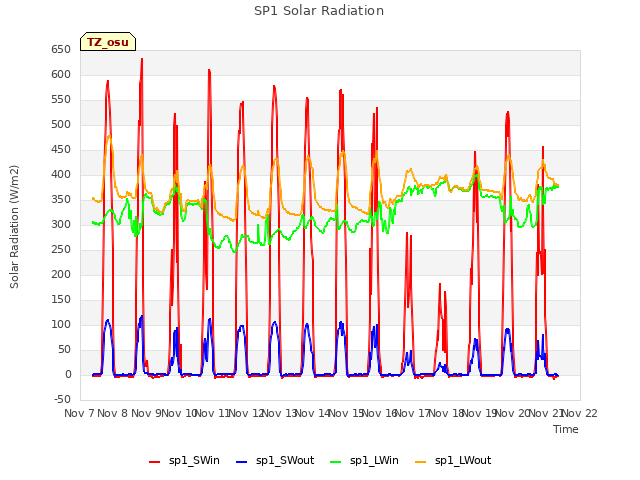Click the 300 y-axis tick label

coord(61,224)
